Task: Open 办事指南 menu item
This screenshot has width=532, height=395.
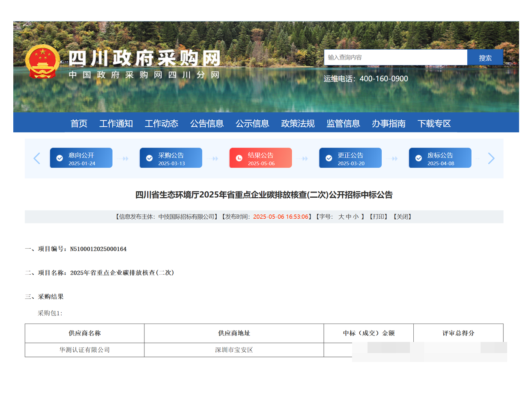Action: tap(389, 124)
